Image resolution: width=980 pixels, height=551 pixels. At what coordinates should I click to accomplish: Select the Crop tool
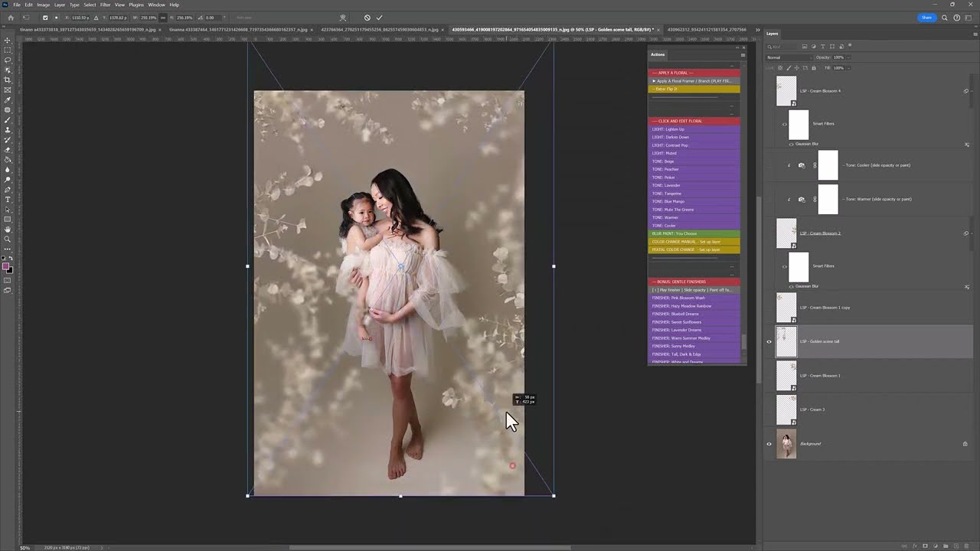click(8, 80)
